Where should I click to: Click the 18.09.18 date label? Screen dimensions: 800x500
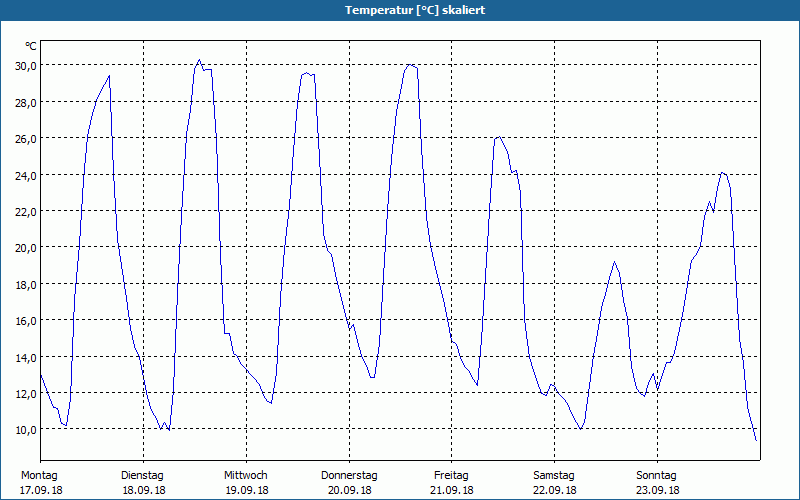[144, 490]
